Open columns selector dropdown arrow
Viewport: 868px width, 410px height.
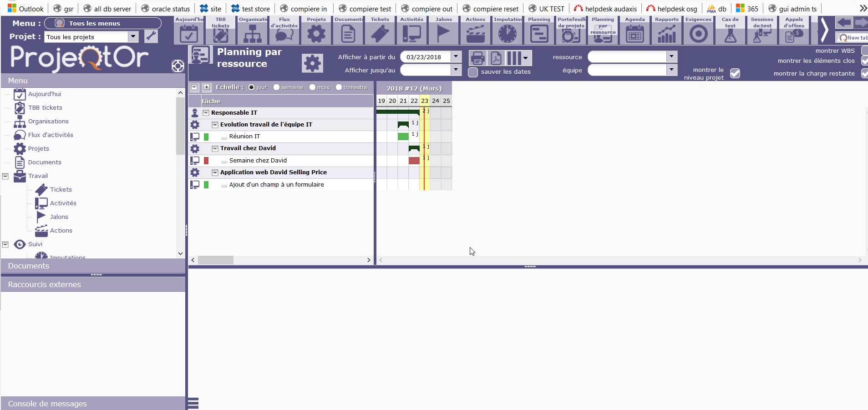click(526, 58)
